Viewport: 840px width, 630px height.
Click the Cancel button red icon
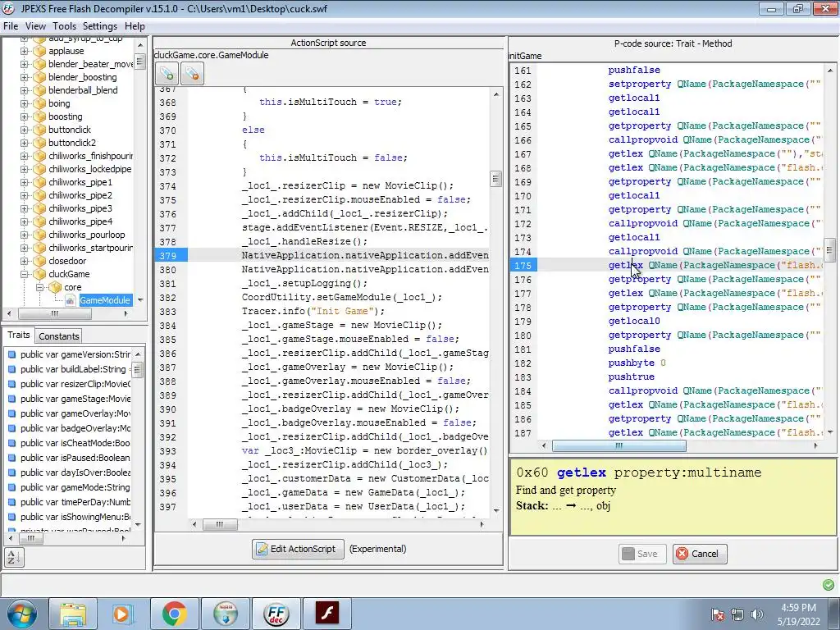[682, 554]
